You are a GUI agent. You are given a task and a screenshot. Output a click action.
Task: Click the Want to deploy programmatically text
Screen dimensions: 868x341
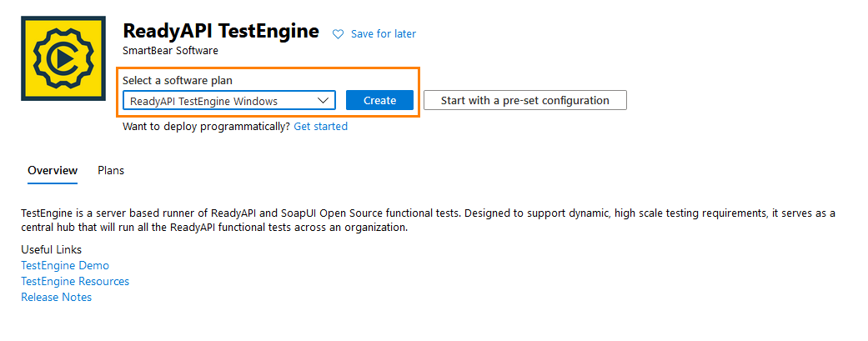pyautogui.click(x=206, y=126)
